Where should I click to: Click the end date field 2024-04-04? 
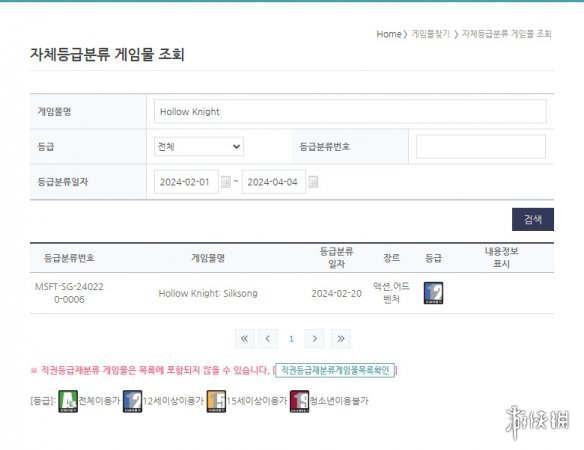pyautogui.click(x=274, y=182)
